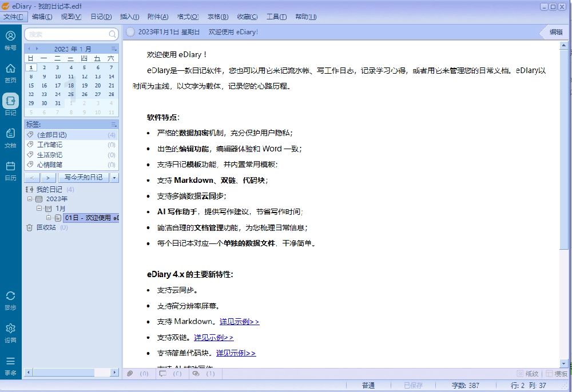The width and height of the screenshot is (572, 392).
Task: Select day 31 in the calendar
Action: point(58,103)
